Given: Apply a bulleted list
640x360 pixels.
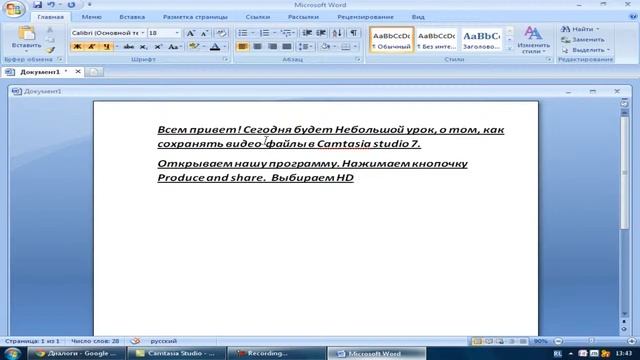Looking at the screenshot, I should pyautogui.click(x=243, y=33).
